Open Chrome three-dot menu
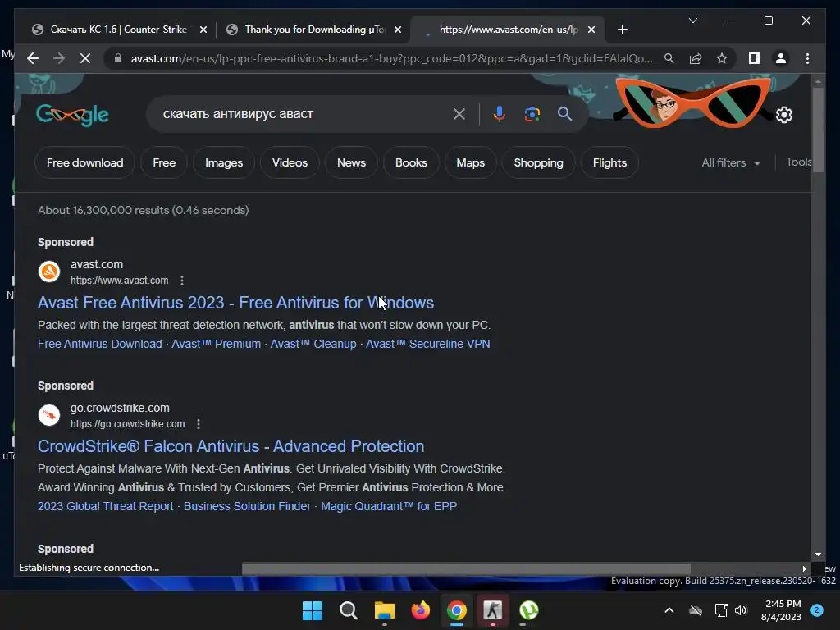Image resolution: width=840 pixels, height=630 pixels. pyautogui.click(x=807, y=58)
